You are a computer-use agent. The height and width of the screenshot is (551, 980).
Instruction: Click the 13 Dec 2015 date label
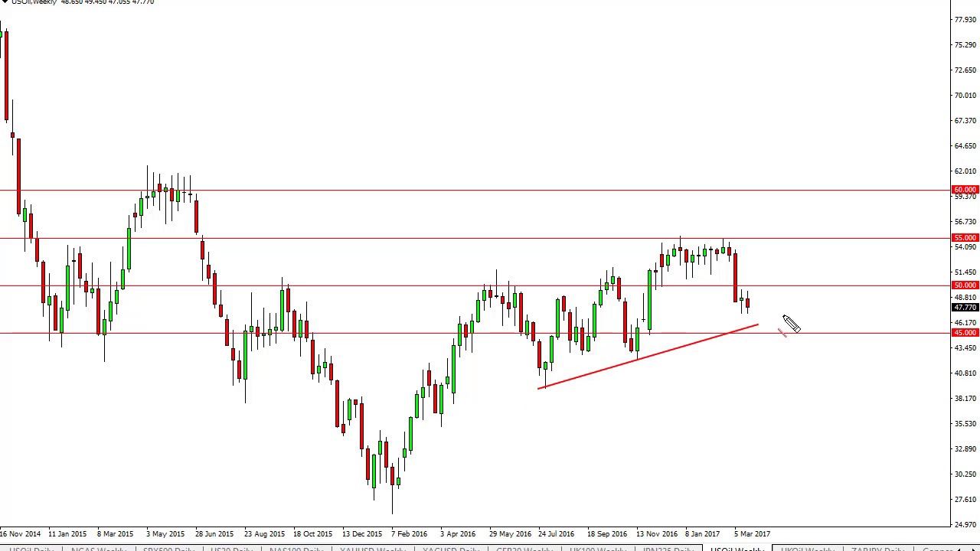pyautogui.click(x=362, y=534)
